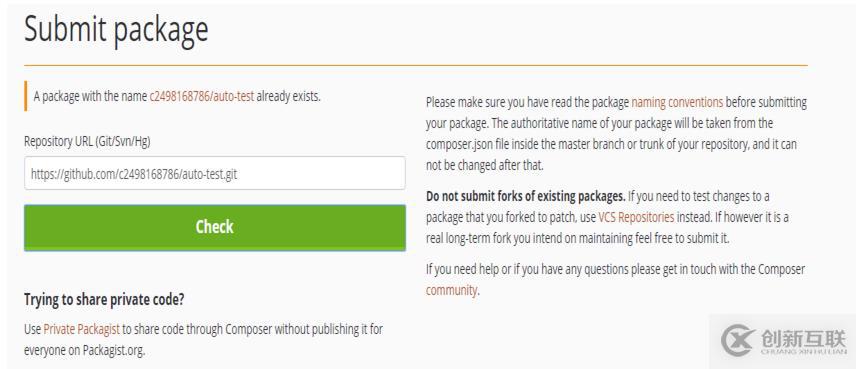Click the watermark logo icon

point(738,341)
